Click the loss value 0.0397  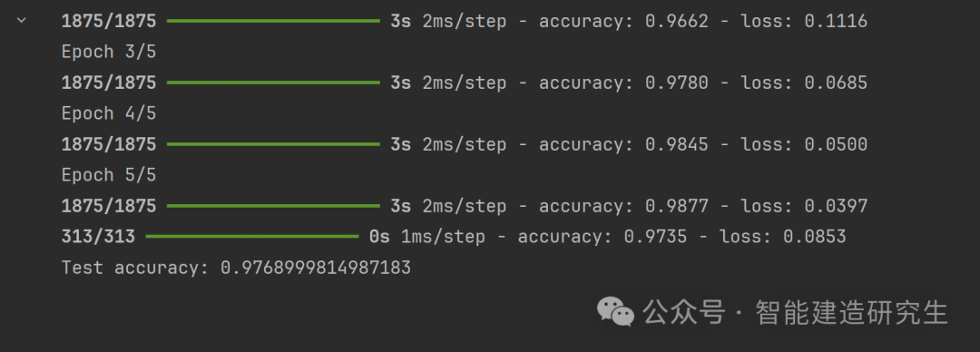(x=836, y=206)
